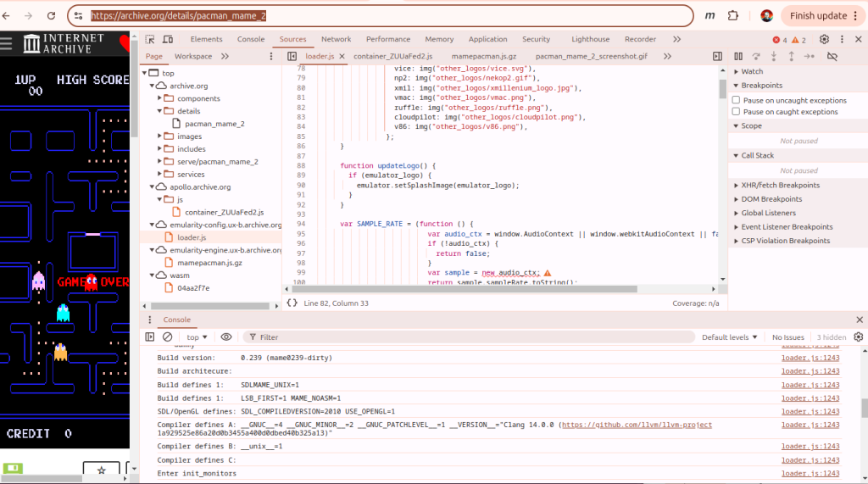Open the browser profile avatar
This screenshot has width=868, height=484.
click(766, 15)
